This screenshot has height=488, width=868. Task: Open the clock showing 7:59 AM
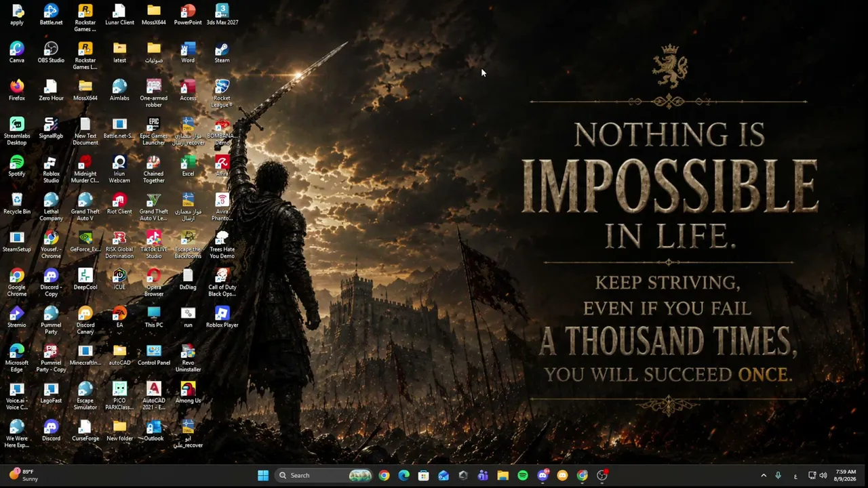[x=846, y=475]
